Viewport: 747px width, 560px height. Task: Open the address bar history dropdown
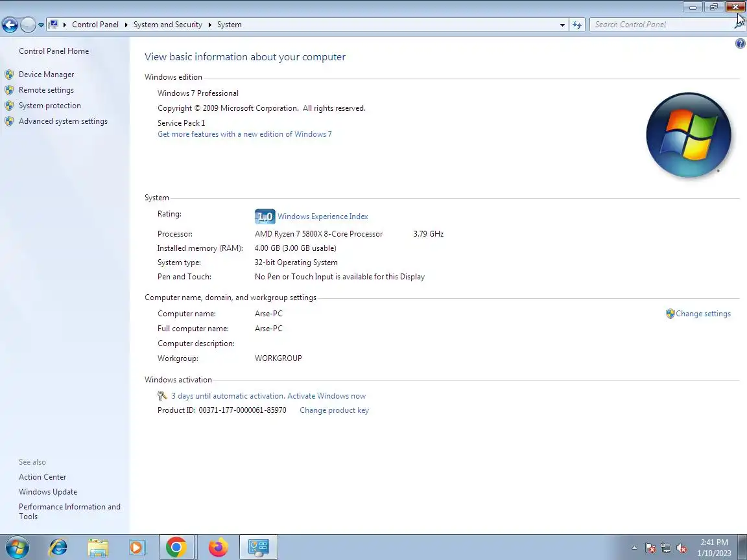click(x=562, y=25)
